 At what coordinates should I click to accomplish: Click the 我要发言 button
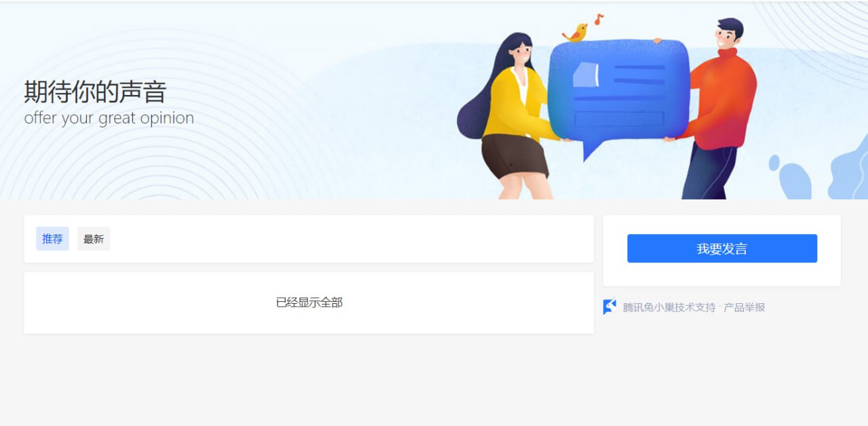[x=722, y=248]
